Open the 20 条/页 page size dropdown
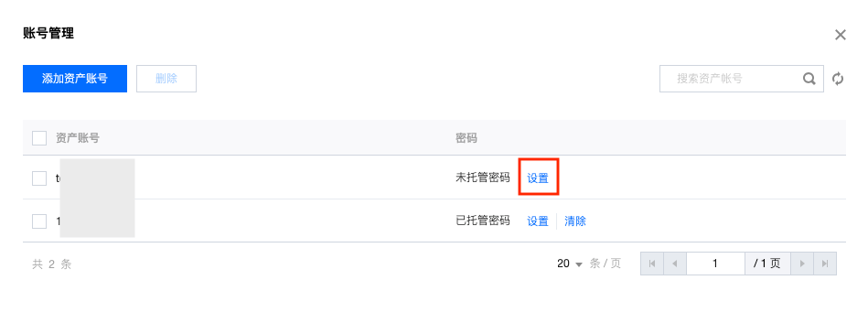Viewport: 868px width, 334px height. coord(570,264)
